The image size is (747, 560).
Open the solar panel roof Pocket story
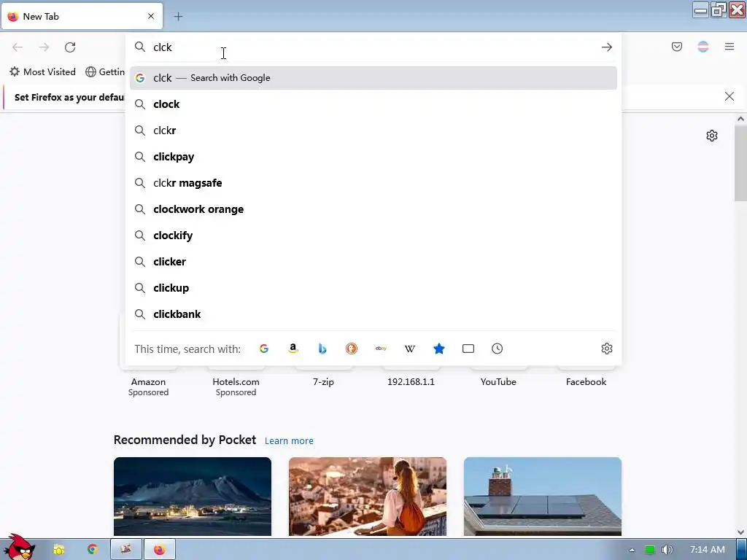click(x=543, y=496)
